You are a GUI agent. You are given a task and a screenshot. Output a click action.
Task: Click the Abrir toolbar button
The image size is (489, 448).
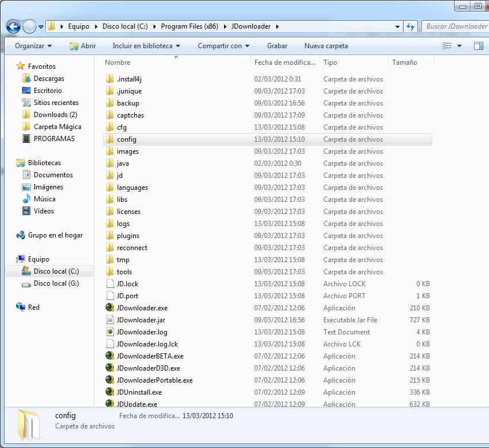83,46
